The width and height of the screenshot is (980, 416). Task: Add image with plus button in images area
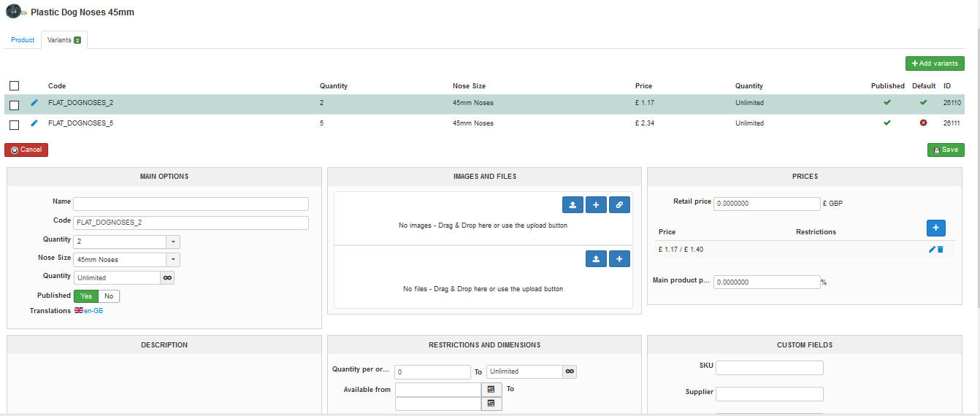click(596, 205)
